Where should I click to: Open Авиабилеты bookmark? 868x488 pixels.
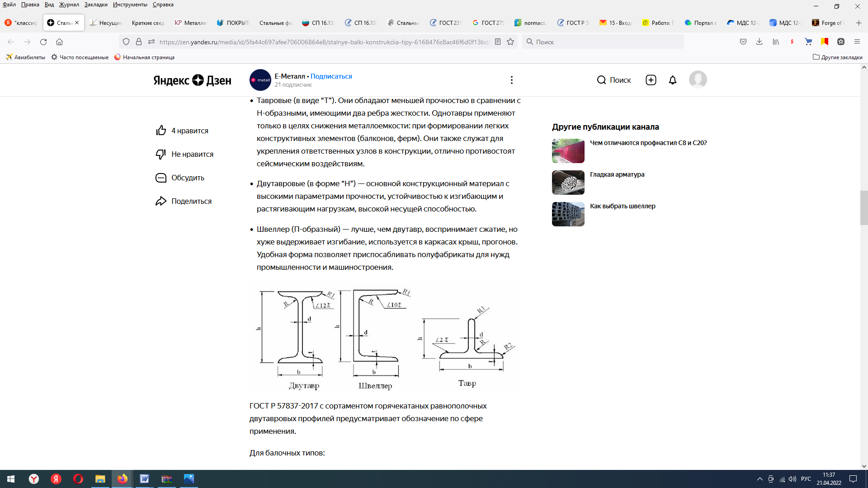25,57
